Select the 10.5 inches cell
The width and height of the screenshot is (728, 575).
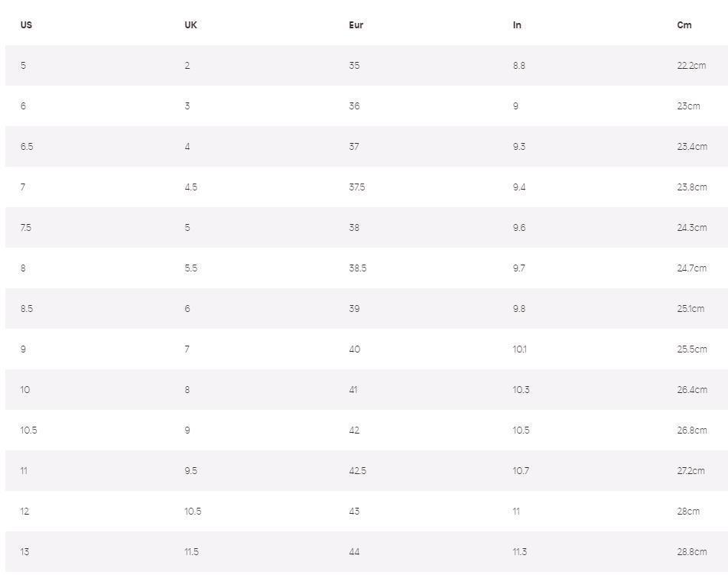click(x=521, y=430)
